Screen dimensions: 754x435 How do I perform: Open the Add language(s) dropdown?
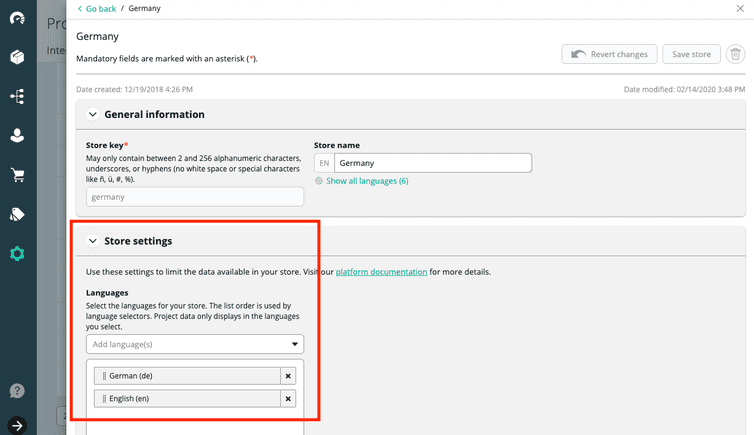[195, 344]
